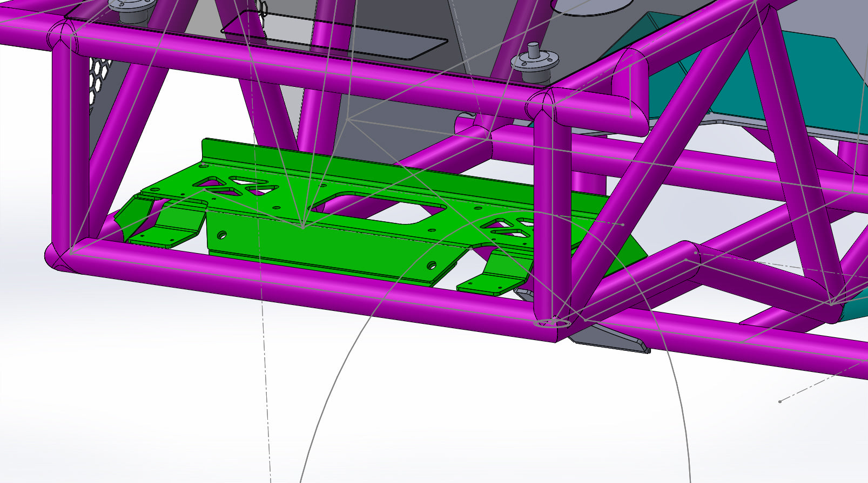Image resolution: width=868 pixels, height=483 pixels.
Task: Select the small sketch ellipse at center post base
Action: pyautogui.click(x=551, y=323)
